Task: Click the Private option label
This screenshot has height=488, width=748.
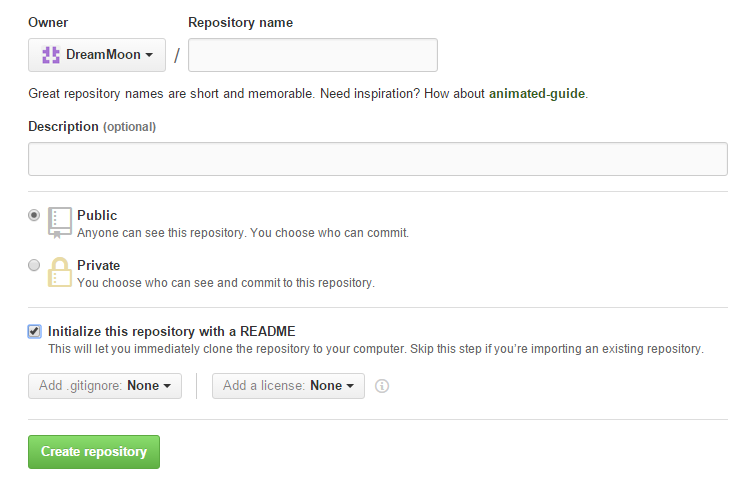Action: [x=99, y=265]
